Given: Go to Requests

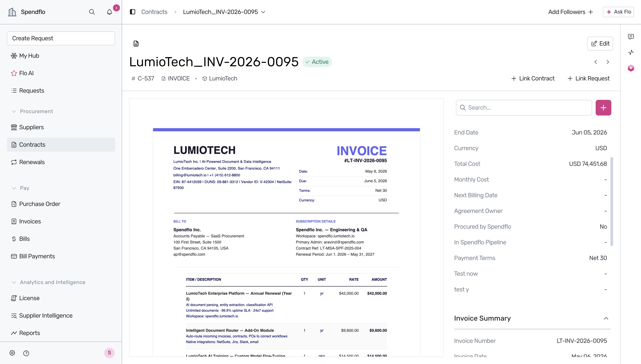Looking at the screenshot, I should (61, 90).
